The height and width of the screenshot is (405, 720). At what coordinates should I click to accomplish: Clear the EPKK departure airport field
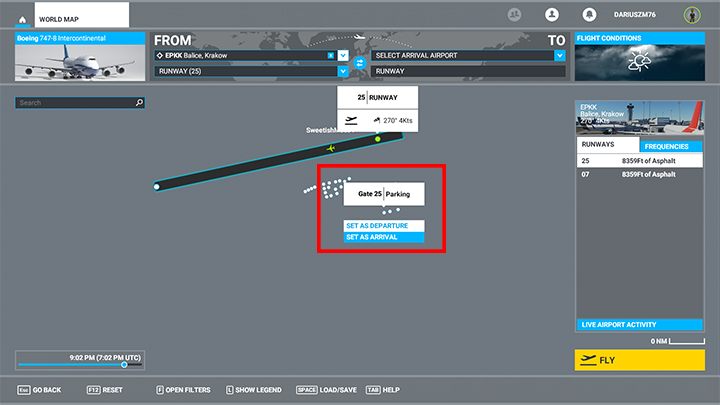[x=330, y=55]
